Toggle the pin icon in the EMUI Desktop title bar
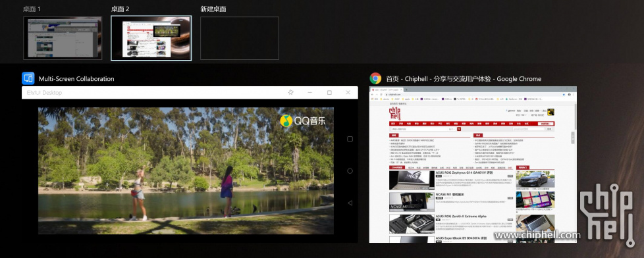644x258 pixels. click(291, 92)
